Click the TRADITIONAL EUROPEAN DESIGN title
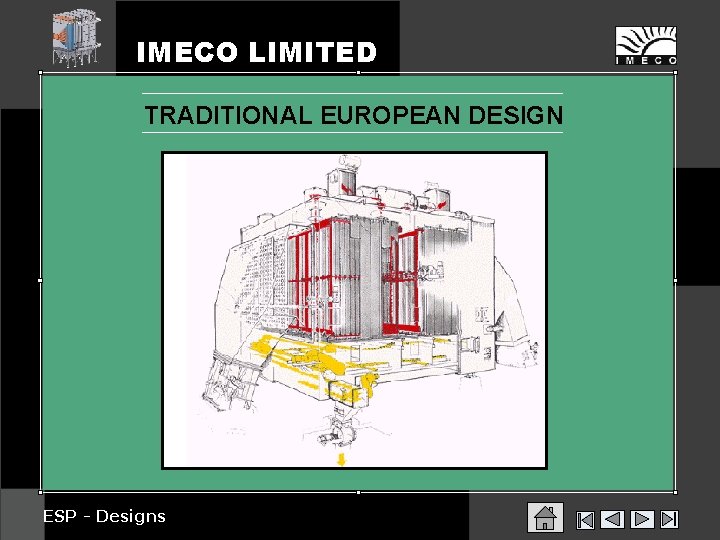Image resolution: width=720 pixels, height=540 pixels. 354,115
